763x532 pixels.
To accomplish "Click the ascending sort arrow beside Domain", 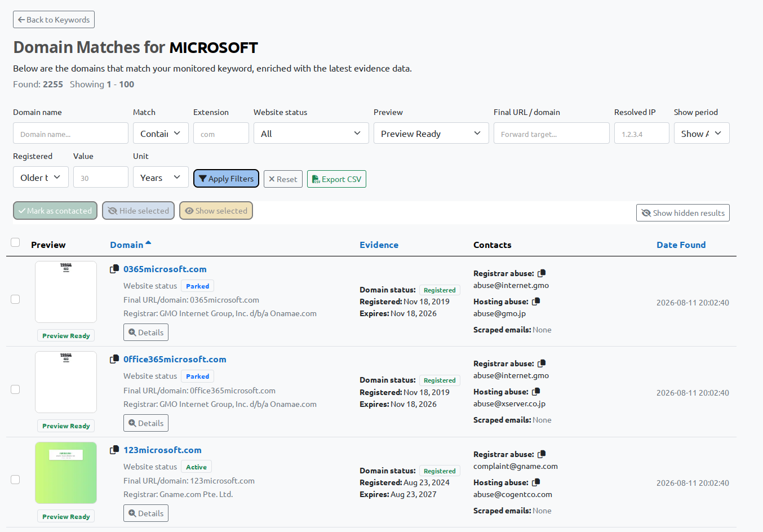I will (148, 243).
